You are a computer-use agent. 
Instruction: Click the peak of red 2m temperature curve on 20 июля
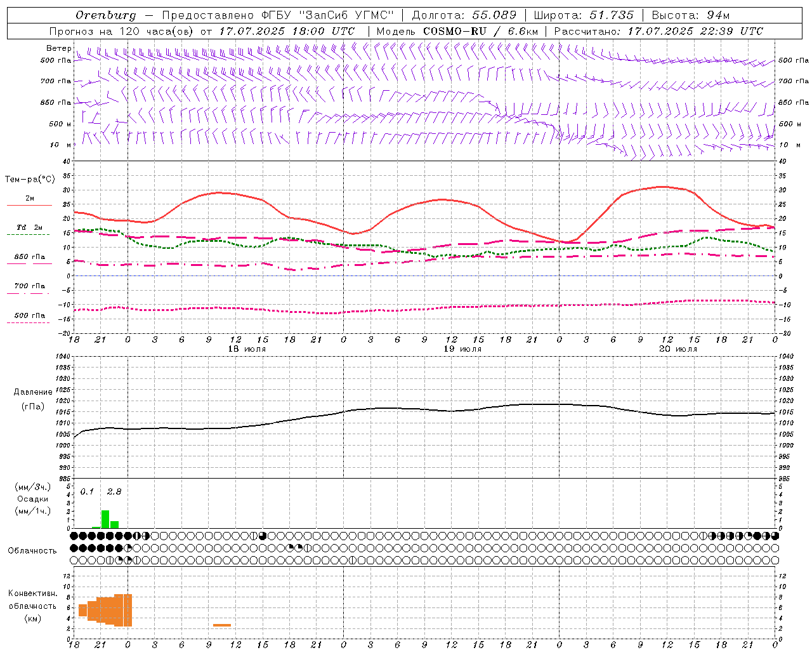[662, 187]
